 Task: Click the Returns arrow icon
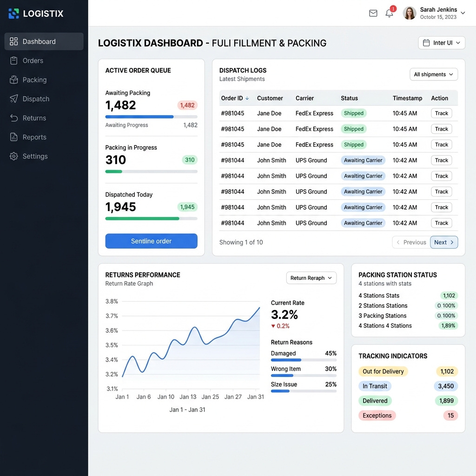coord(13,118)
